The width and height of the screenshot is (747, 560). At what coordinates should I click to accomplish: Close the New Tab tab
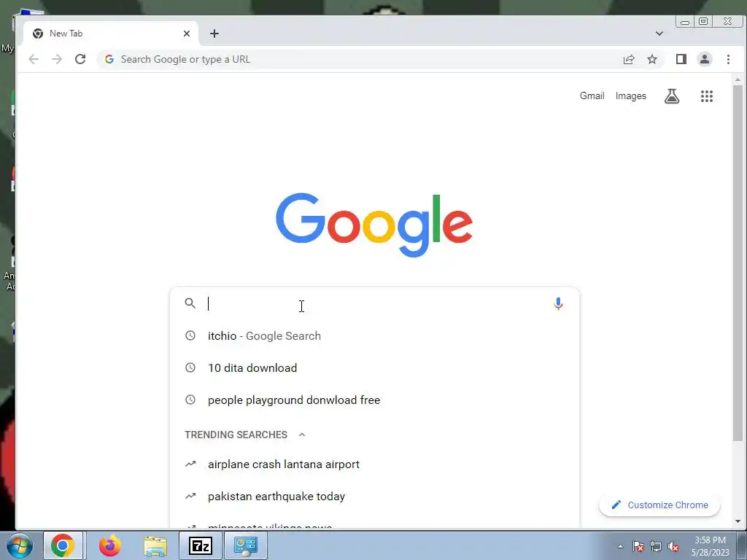pyautogui.click(x=187, y=34)
